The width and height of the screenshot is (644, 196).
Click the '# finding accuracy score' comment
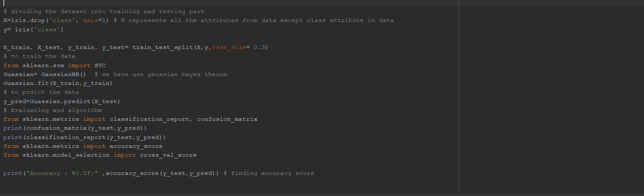269,173
